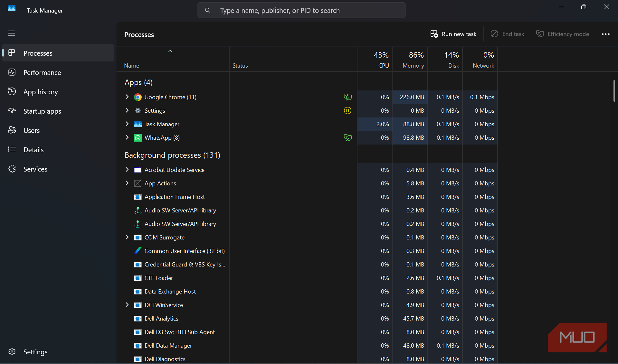The width and height of the screenshot is (618, 364).
Task: Sort by Disk column header
Action: [x=445, y=59]
